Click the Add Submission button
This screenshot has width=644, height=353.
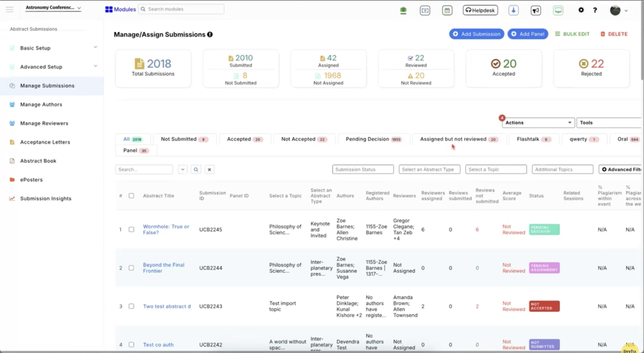[476, 34]
